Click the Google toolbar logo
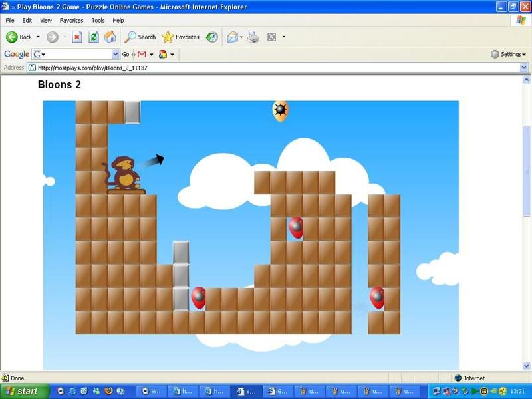Screen dimensions: 532x399 point(16,54)
